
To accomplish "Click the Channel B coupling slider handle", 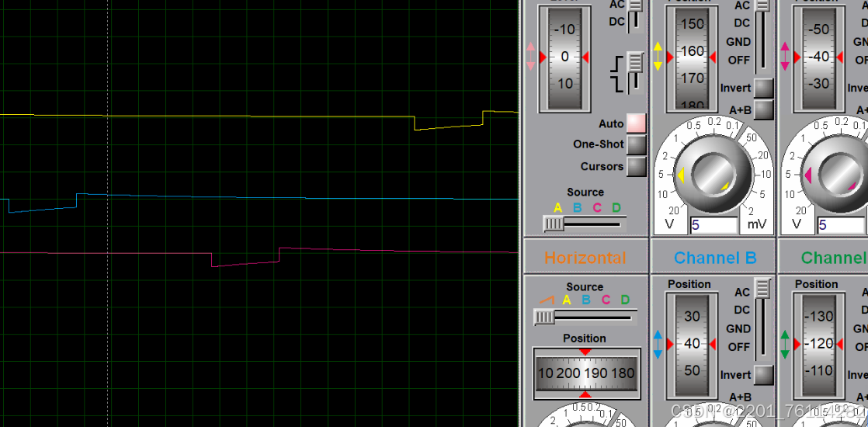I will 763,287.
